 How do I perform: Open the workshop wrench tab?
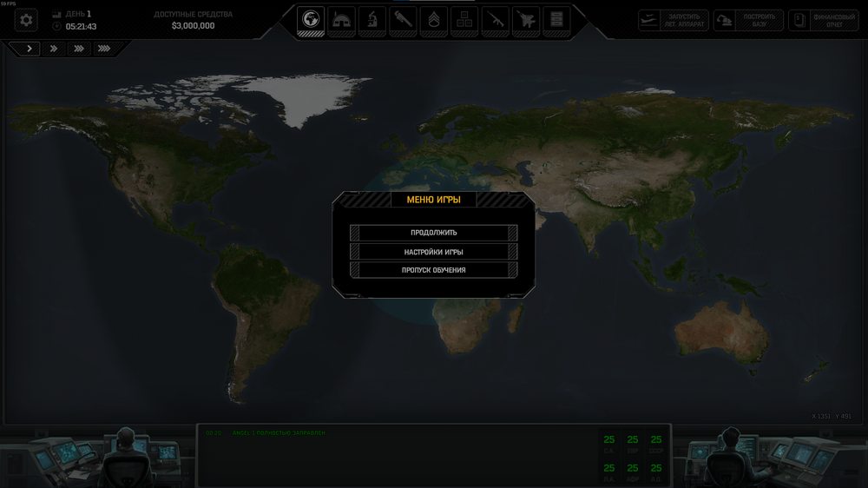pyautogui.click(x=403, y=21)
